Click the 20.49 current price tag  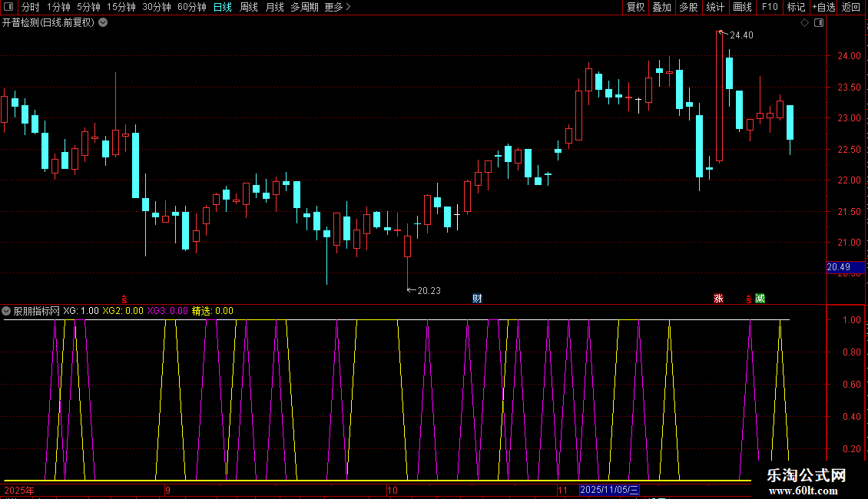(845, 267)
